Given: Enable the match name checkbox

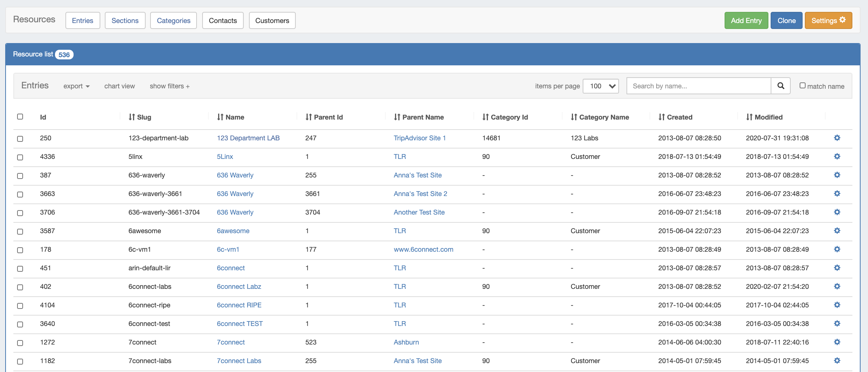Looking at the screenshot, I should (803, 85).
